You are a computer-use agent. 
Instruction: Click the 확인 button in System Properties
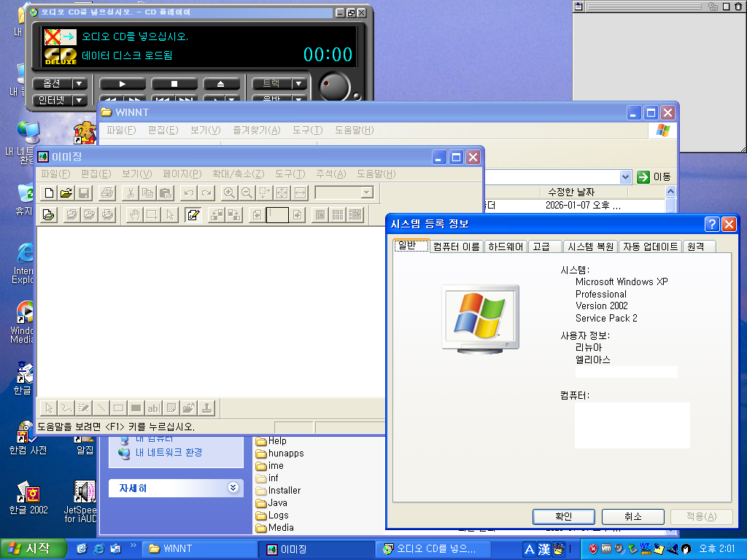[x=562, y=516]
